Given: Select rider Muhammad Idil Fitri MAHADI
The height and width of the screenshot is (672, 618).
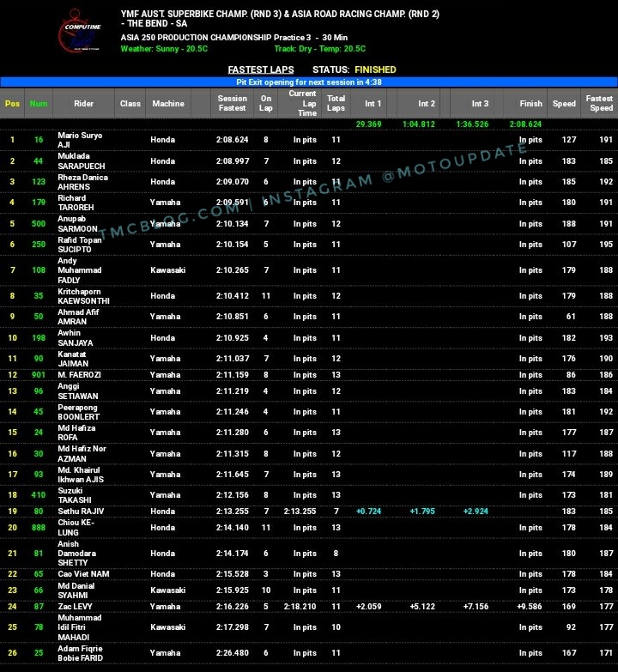Looking at the screenshot, I should 80,627.
